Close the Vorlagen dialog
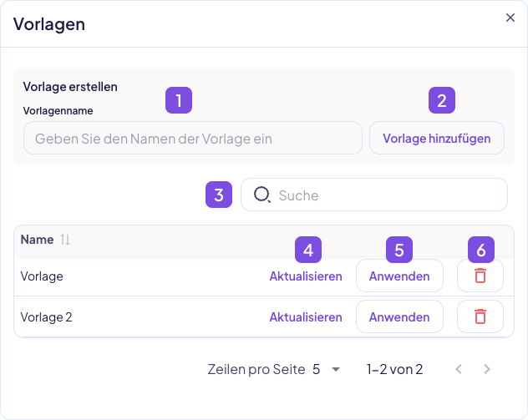 click(510, 18)
